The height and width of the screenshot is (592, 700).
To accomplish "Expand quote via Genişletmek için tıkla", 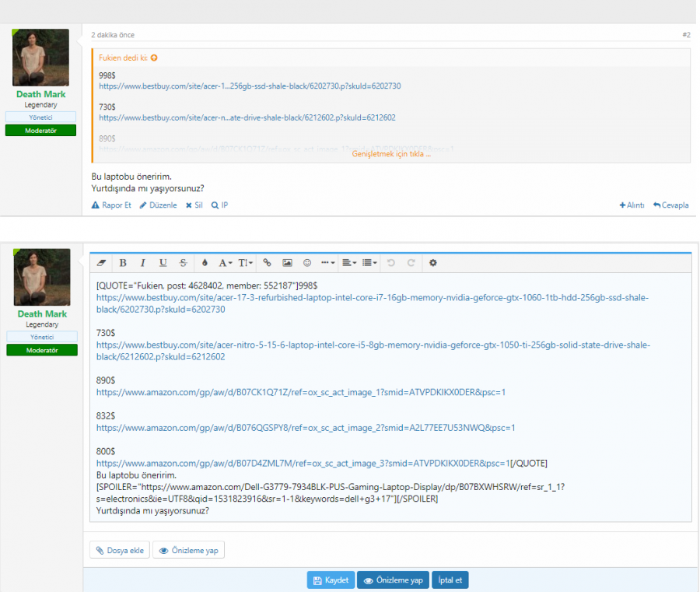I will pyautogui.click(x=391, y=154).
